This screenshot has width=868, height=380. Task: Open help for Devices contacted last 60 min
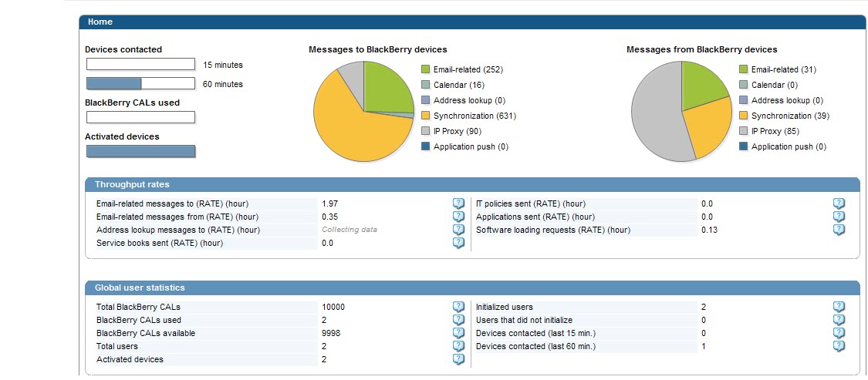click(839, 346)
